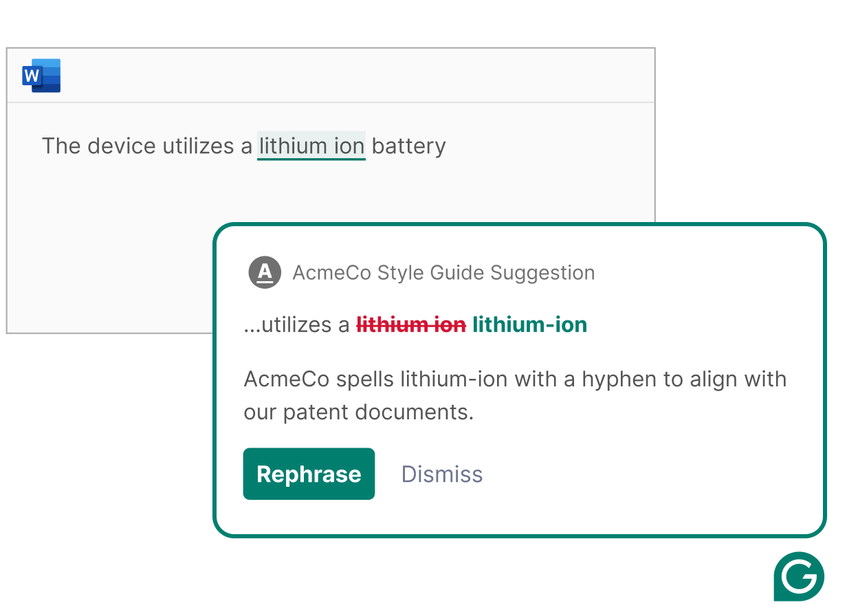858x616 pixels.
Task: Click the word "hyphen" in the explanation
Action: [x=619, y=379]
